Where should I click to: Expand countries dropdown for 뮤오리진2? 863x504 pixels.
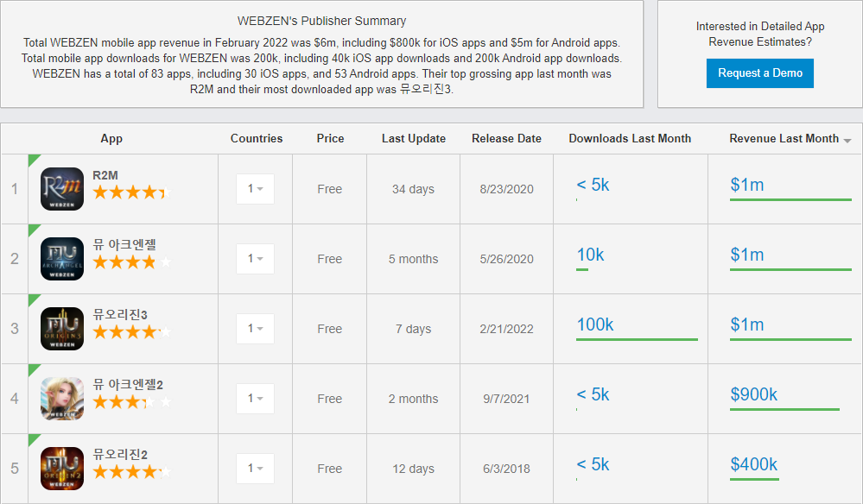[x=256, y=469]
